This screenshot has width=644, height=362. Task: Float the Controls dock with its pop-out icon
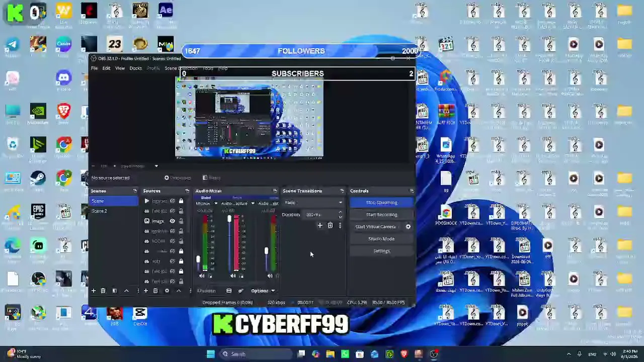[412, 191]
